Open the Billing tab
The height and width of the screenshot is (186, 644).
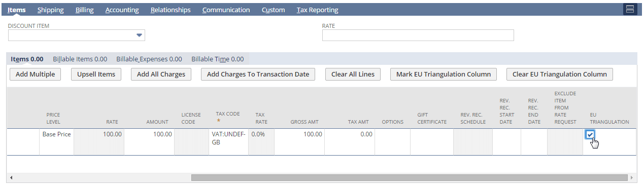(x=84, y=10)
